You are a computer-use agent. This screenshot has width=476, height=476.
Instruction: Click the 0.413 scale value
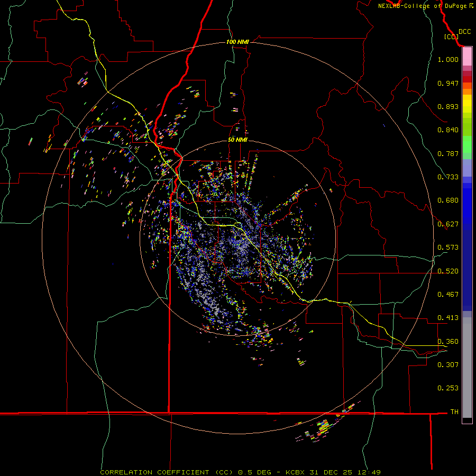coord(448,318)
